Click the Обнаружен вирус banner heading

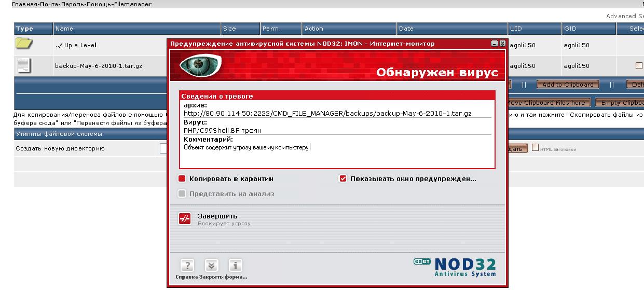pos(437,72)
